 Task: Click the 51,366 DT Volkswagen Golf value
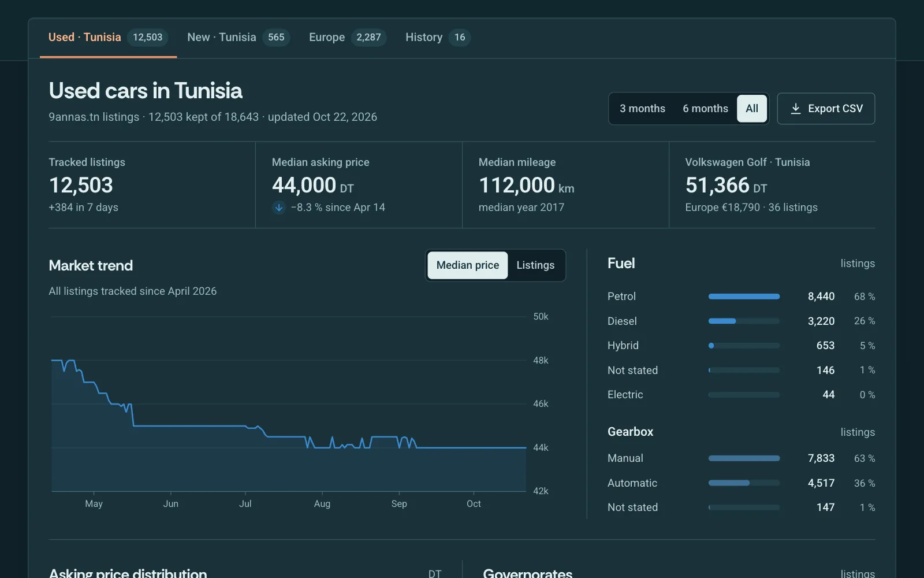[x=726, y=186]
